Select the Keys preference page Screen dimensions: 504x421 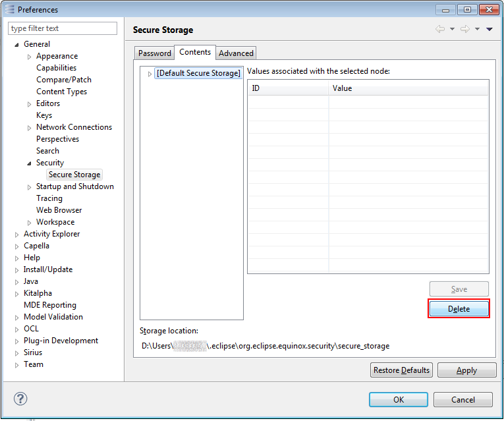[44, 115]
